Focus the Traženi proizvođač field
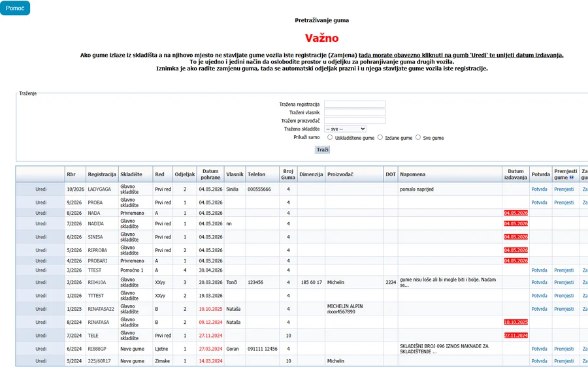588x367 pixels. point(355,121)
